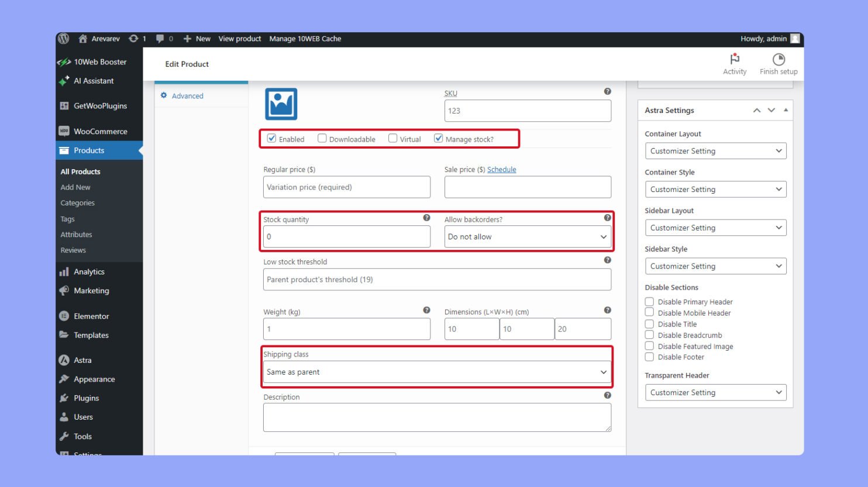Enable the Downloadable checkbox

click(322, 138)
